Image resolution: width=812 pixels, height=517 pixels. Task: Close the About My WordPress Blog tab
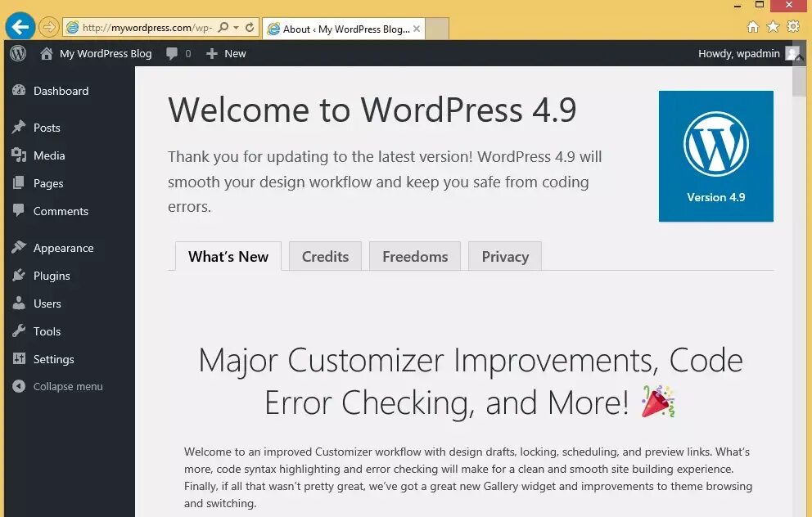pyautogui.click(x=417, y=29)
